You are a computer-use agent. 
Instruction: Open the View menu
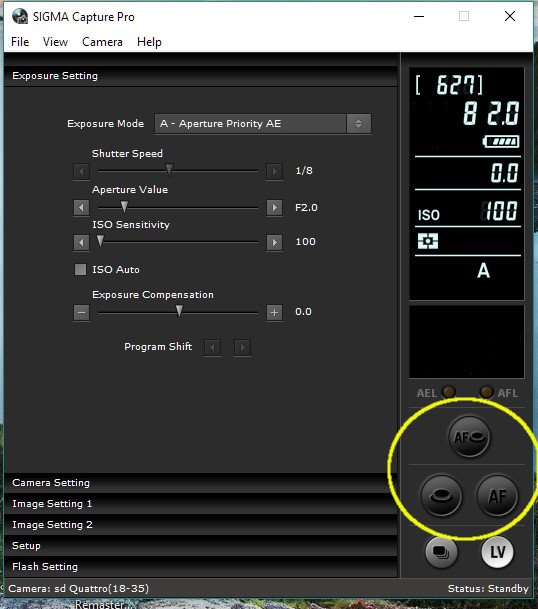(55, 42)
